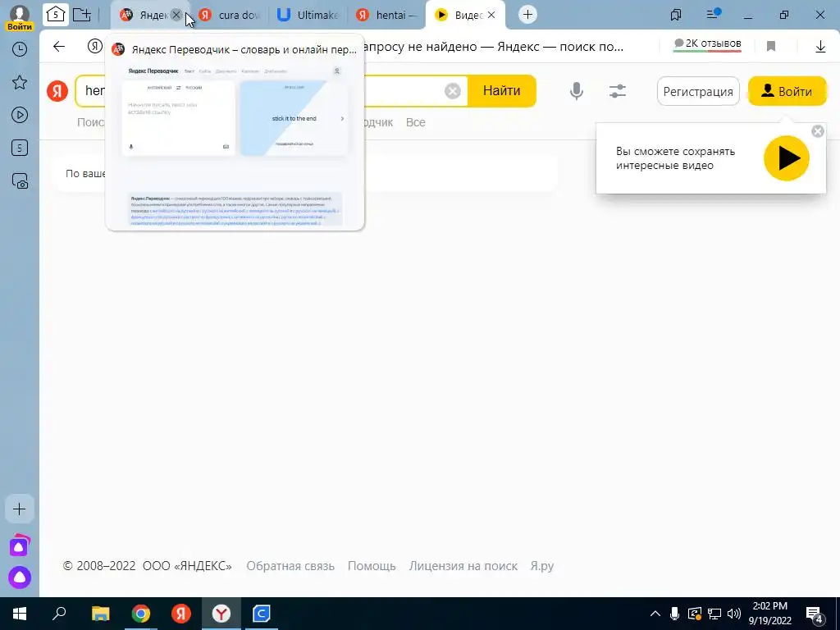
Task: Open the purple Alice smart-device icon in sidebar
Action: pyautogui.click(x=20, y=546)
